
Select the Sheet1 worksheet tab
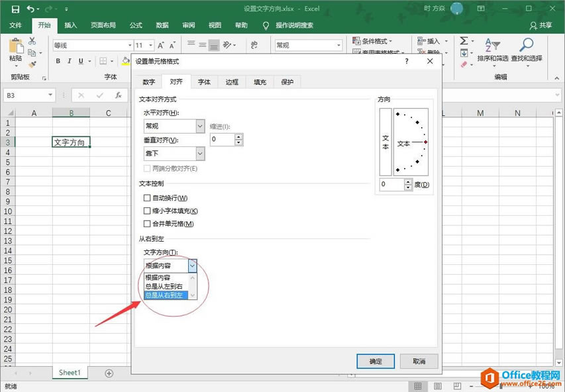click(69, 372)
